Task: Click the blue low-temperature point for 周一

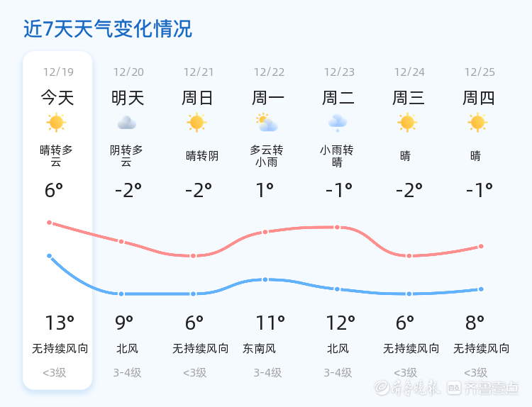Action: [265, 279]
